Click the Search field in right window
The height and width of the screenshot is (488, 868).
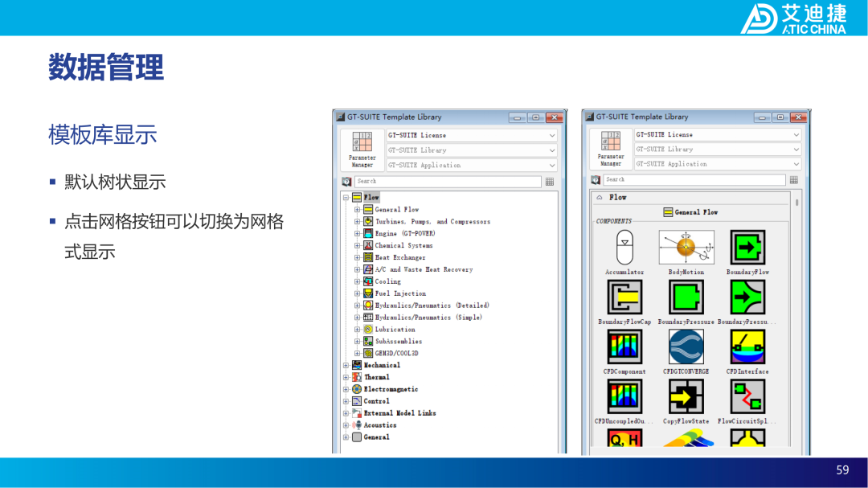point(694,179)
